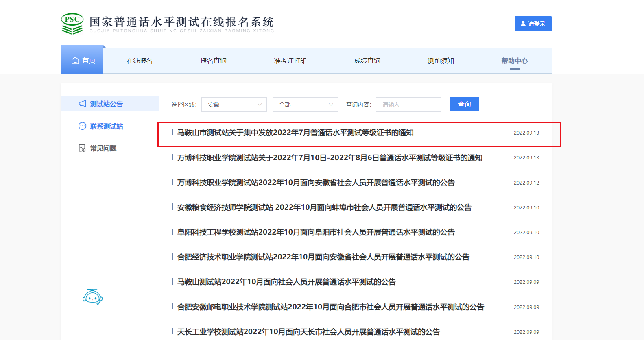Open the robot customer service assistant

coord(93,297)
